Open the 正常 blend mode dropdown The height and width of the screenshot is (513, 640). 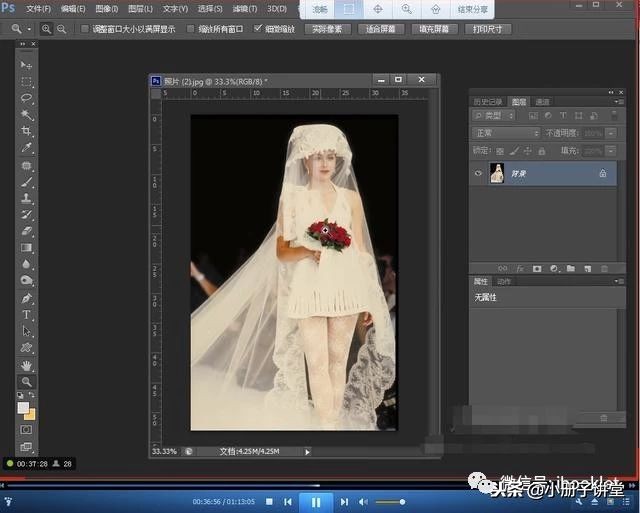506,133
